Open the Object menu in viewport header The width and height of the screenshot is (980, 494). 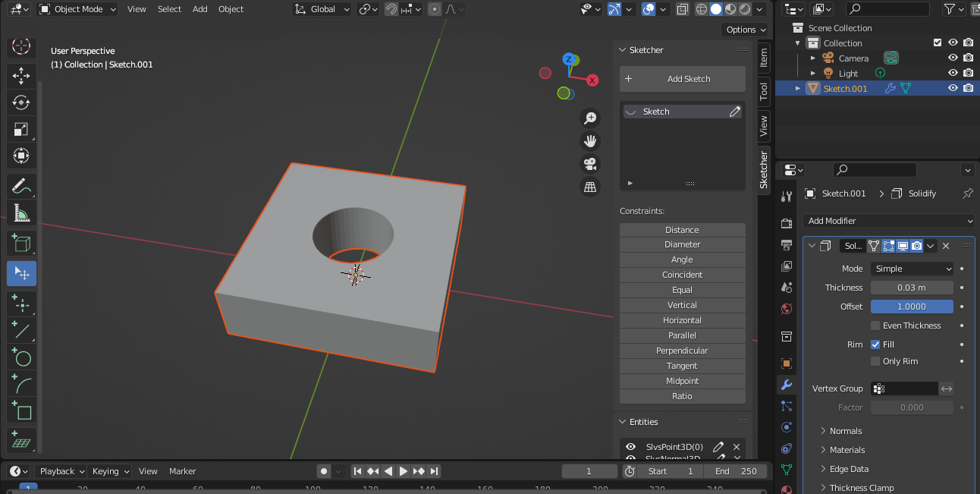click(231, 9)
